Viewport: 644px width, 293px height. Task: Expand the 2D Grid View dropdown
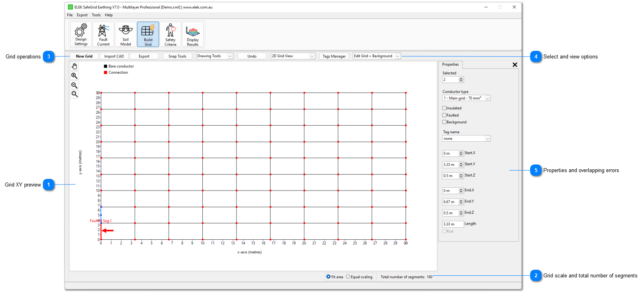click(x=312, y=56)
